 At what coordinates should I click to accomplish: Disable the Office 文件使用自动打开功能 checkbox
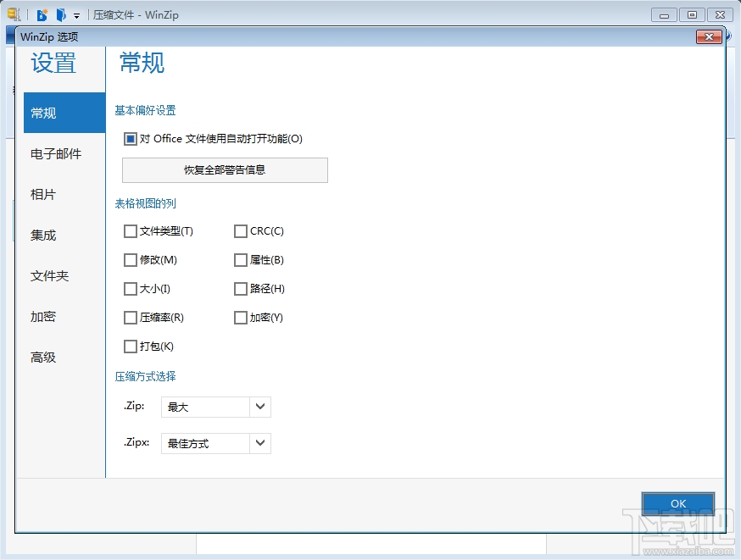[x=131, y=137]
